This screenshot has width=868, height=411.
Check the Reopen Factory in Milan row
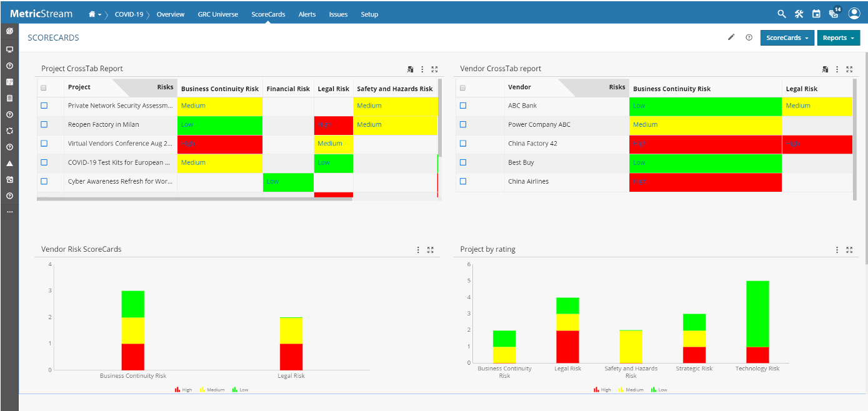click(44, 124)
